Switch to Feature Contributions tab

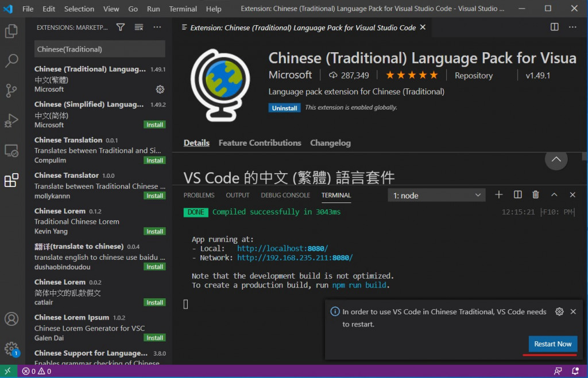pos(260,143)
